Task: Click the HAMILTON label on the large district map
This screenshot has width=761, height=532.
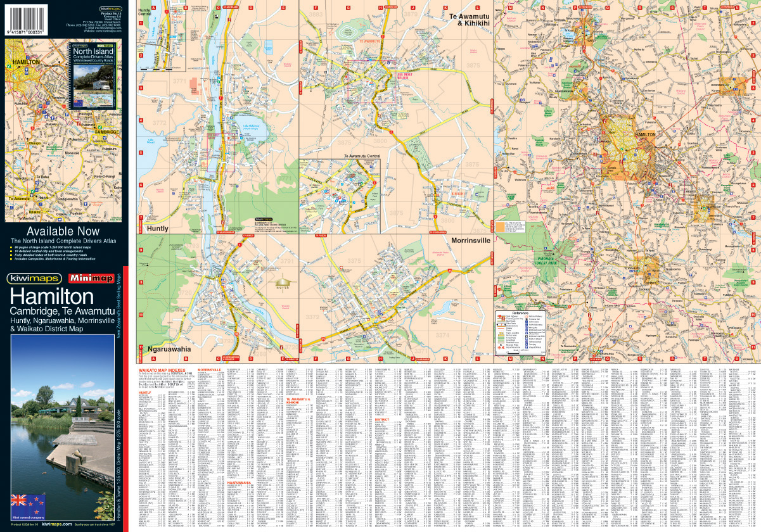Action: point(644,135)
